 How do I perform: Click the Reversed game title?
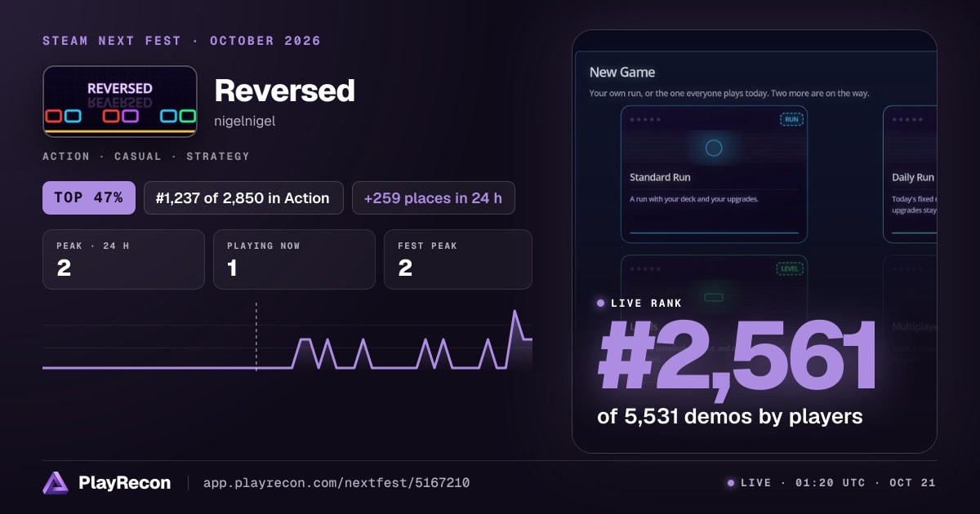(x=285, y=90)
